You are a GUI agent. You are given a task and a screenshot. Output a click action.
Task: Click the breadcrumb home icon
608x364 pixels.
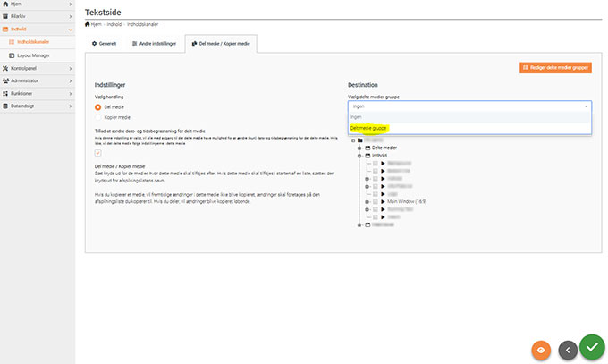[x=88, y=24]
